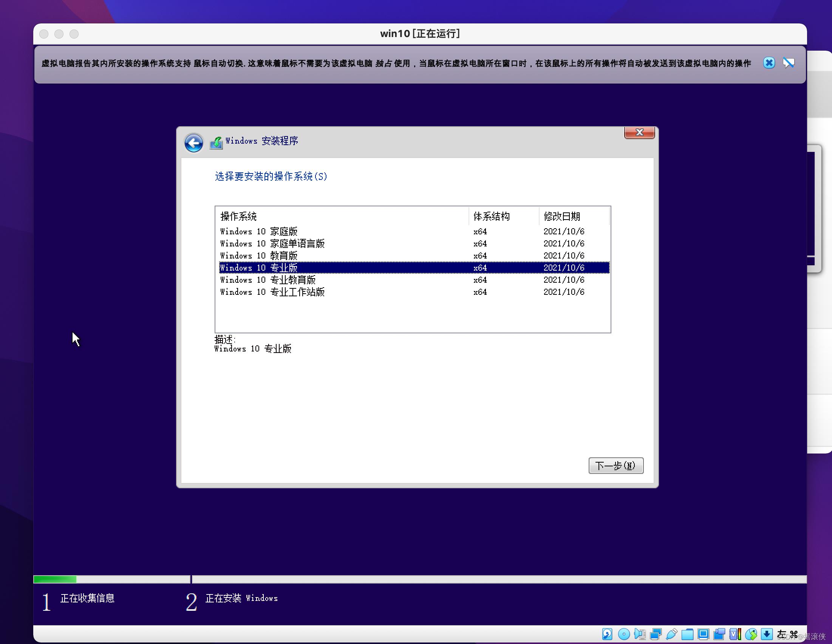Open the hard disk activity indicator in the status bar
The width and height of the screenshot is (832, 644).
coord(607,634)
